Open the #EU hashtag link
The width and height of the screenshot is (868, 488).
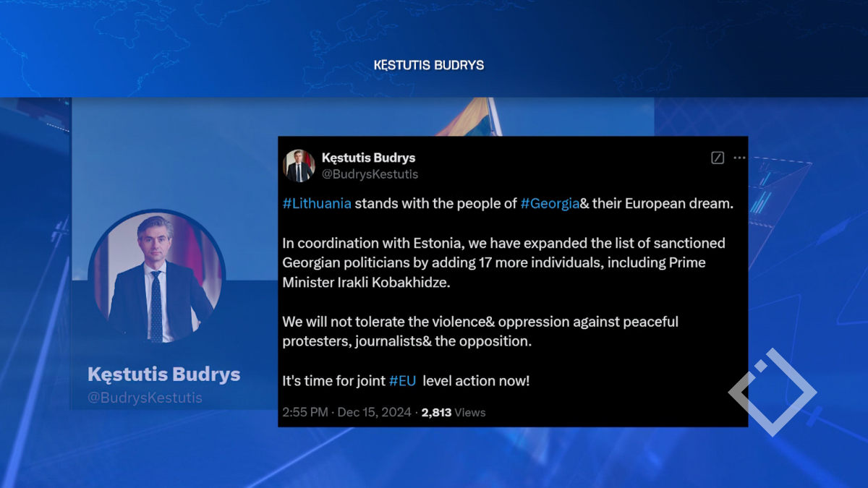click(403, 380)
